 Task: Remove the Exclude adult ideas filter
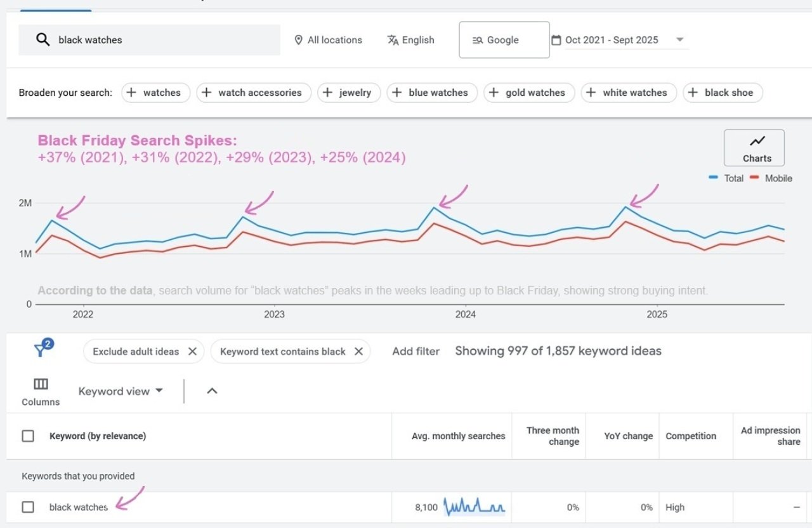192,350
